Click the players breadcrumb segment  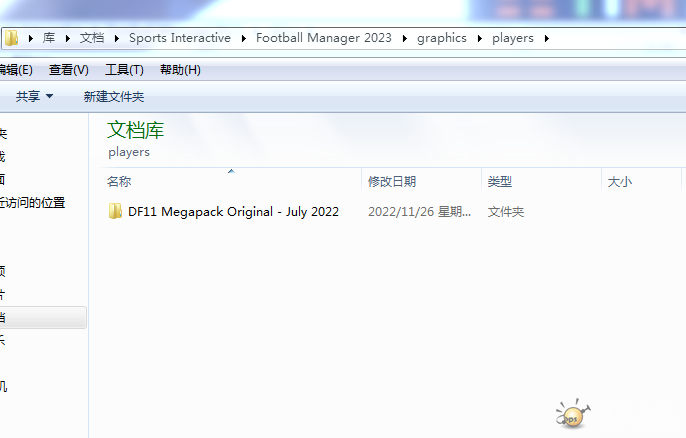pyautogui.click(x=513, y=38)
